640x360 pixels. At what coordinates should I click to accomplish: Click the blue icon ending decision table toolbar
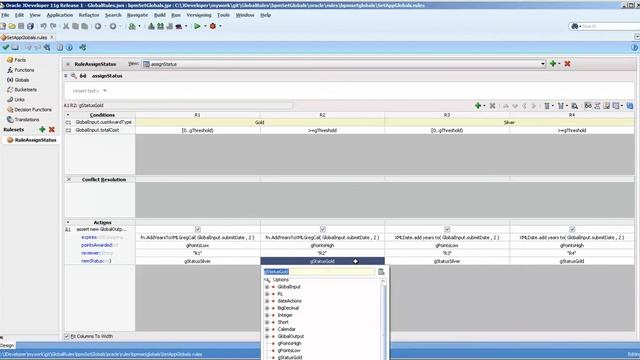(x=630, y=106)
